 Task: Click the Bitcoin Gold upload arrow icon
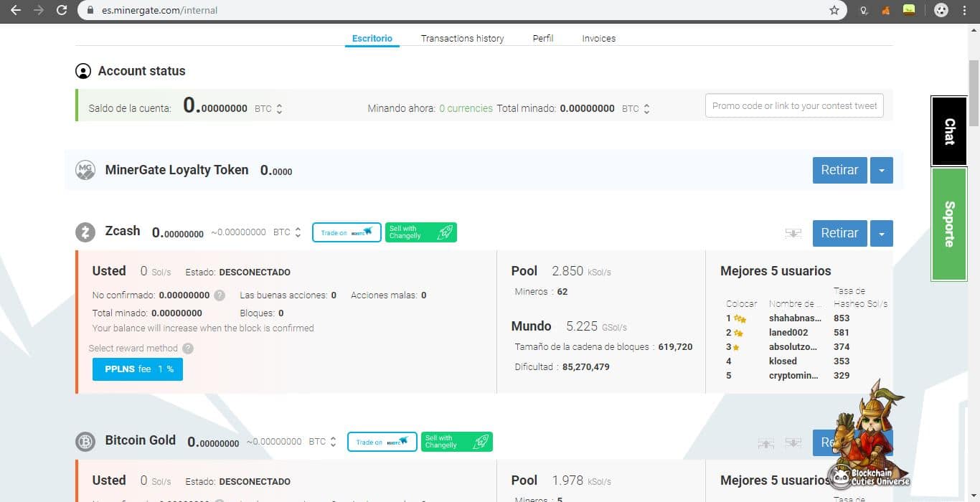coord(765,443)
